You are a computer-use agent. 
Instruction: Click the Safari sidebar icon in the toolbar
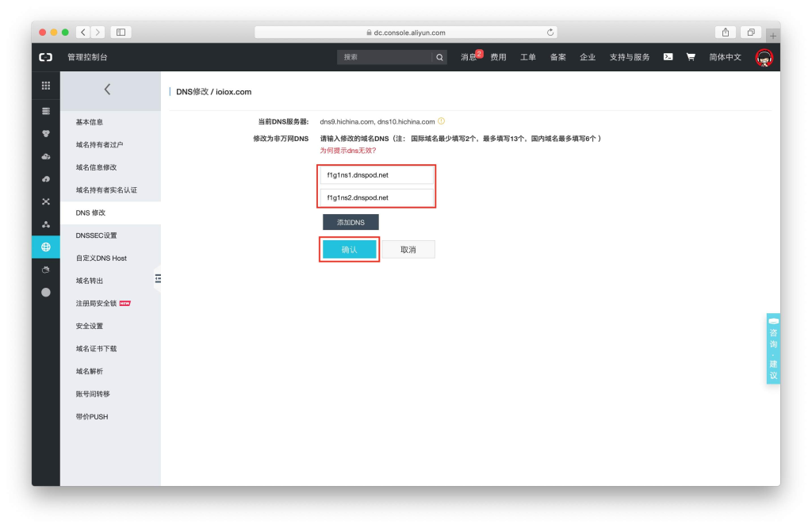[x=119, y=33]
